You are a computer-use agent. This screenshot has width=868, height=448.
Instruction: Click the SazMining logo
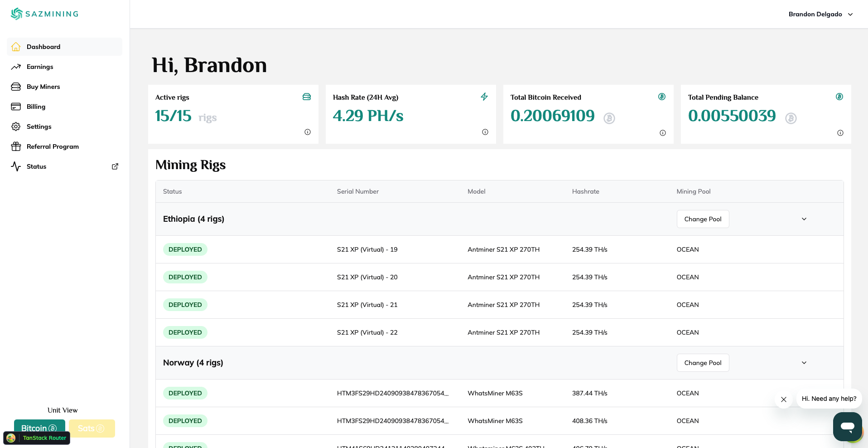[44, 14]
